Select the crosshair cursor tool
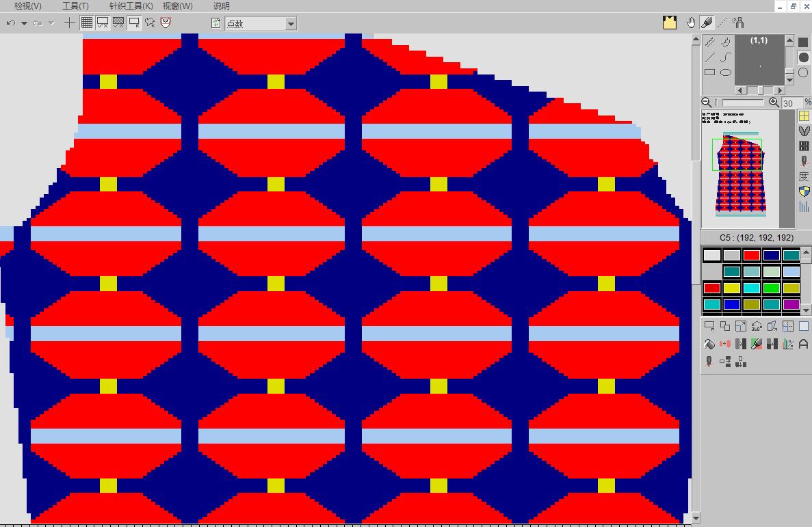The height and width of the screenshot is (527, 812). pos(69,23)
